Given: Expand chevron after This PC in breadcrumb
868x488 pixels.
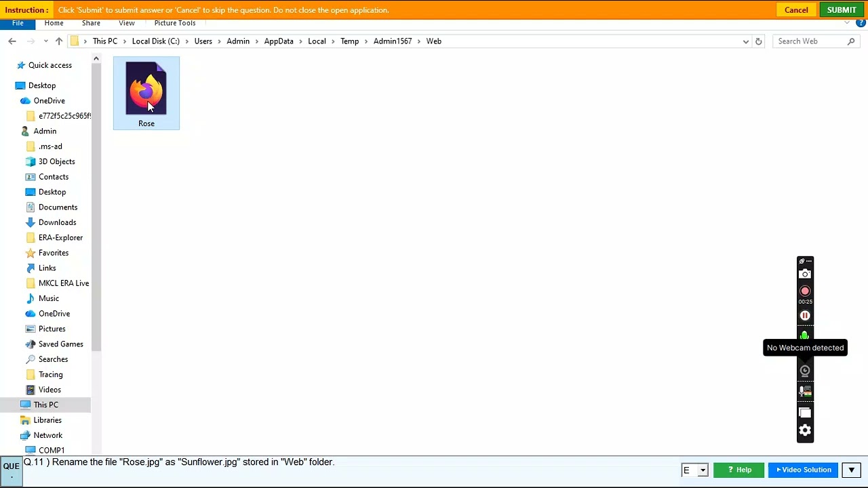Looking at the screenshot, I should coord(125,41).
